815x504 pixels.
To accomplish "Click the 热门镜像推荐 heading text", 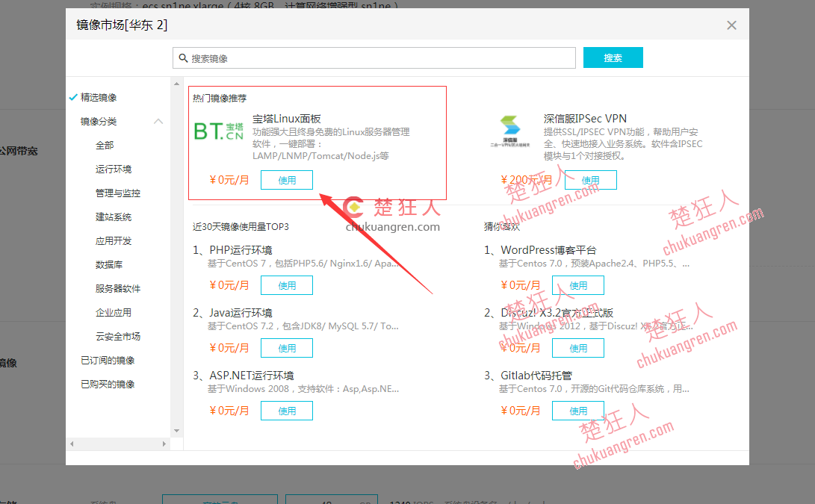I will pos(220,99).
